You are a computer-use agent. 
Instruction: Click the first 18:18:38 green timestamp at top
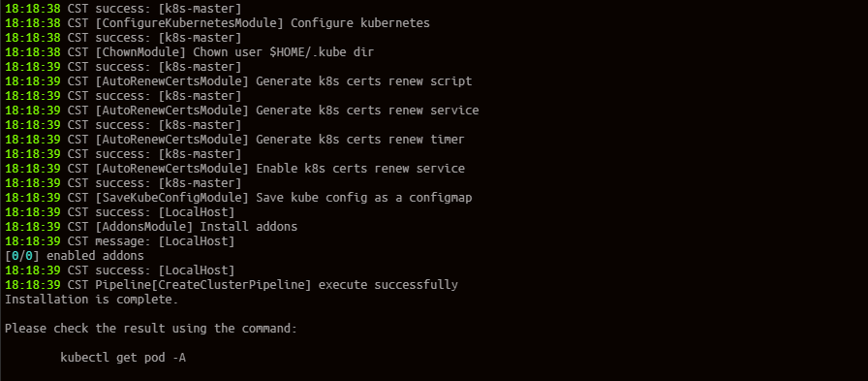(33, 10)
